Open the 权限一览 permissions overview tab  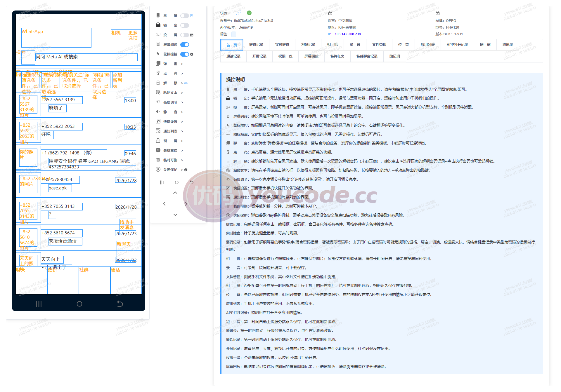[285, 56]
